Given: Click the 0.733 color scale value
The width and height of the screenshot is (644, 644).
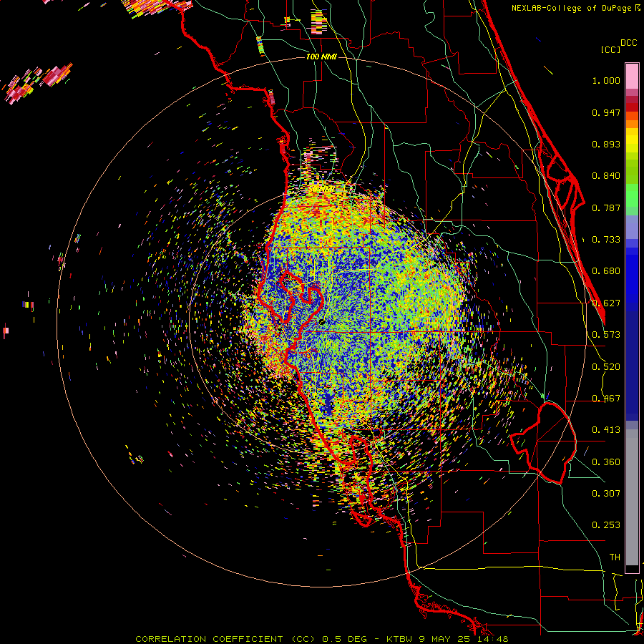Looking at the screenshot, I should (x=606, y=240).
